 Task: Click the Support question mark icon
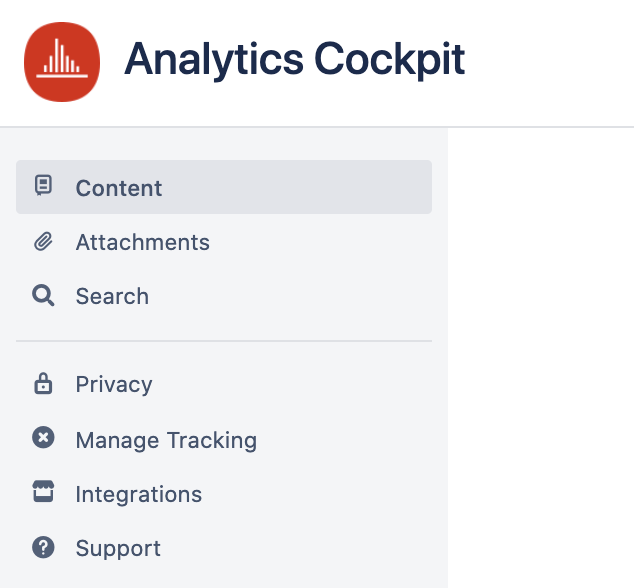pyautogui.click(x=43, y=548)
